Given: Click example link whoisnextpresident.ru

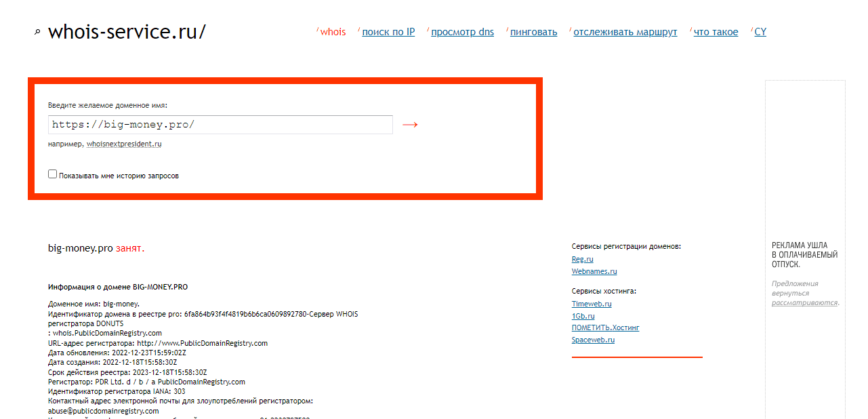Looking at the screenshot, I should (x=124, y=144).
